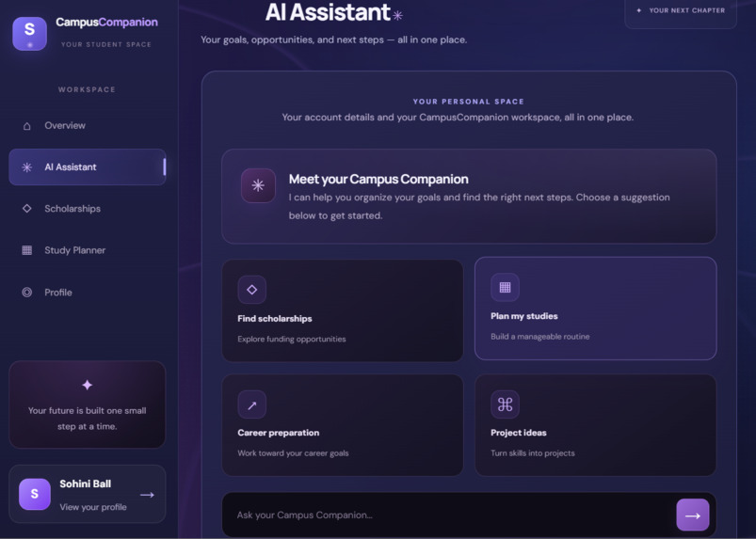Image resolution: width=756 pixels, height=539 pixels.
Task: Open Study Planner from sidebar
Action: tap(88, 250)
